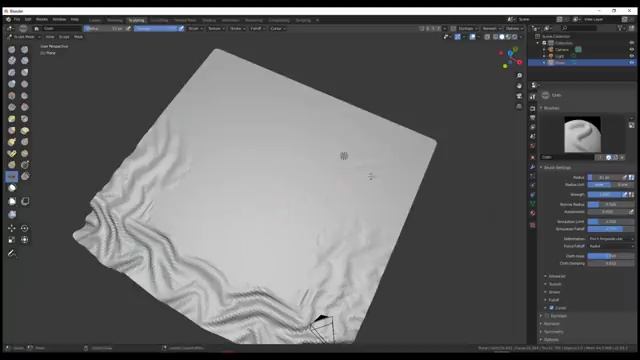Select the highlighted Cloth brush tool
This screenshot has height=360, width=640.
[x=12, y=176]
